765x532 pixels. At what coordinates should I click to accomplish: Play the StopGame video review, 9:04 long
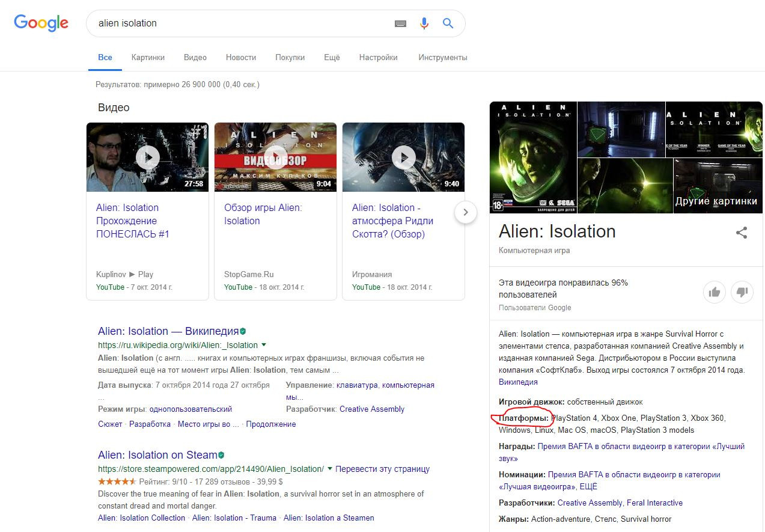point(275,157)
